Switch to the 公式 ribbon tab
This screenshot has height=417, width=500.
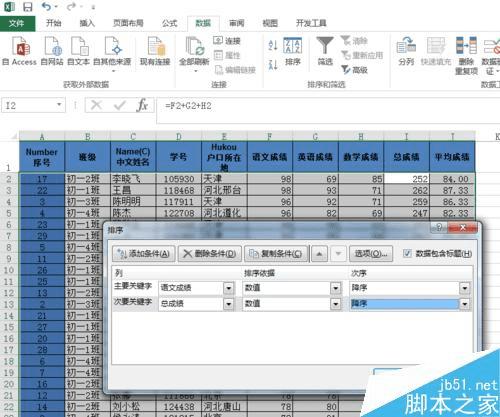[x=170, y=23]
